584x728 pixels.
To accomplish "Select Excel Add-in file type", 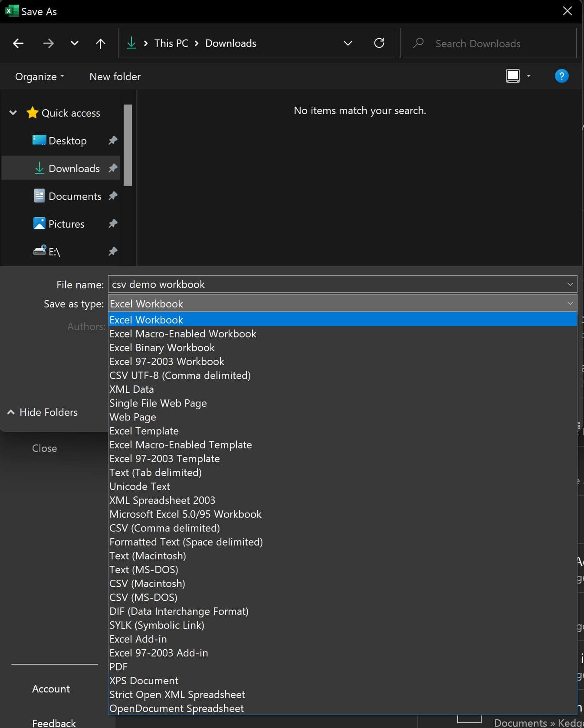I will click(x=342, y=639).
